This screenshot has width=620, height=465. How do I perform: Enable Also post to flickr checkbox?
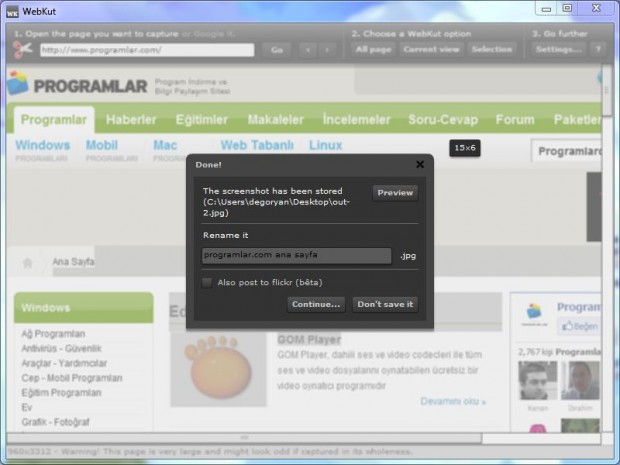[207, 282]
